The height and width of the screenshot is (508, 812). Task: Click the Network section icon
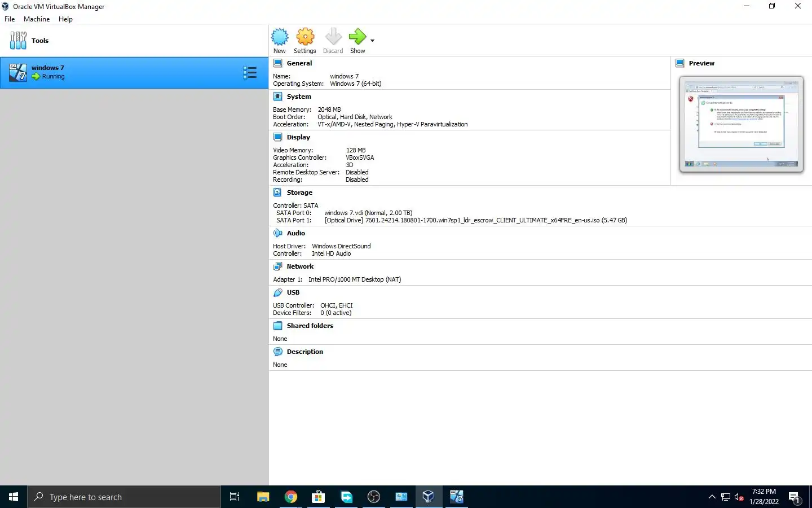pos(278,266)
